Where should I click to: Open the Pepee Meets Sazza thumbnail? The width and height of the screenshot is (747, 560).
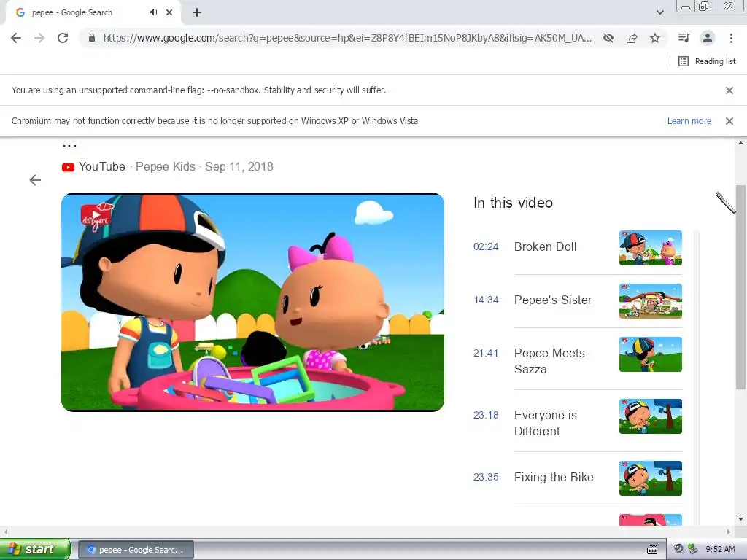650,354
